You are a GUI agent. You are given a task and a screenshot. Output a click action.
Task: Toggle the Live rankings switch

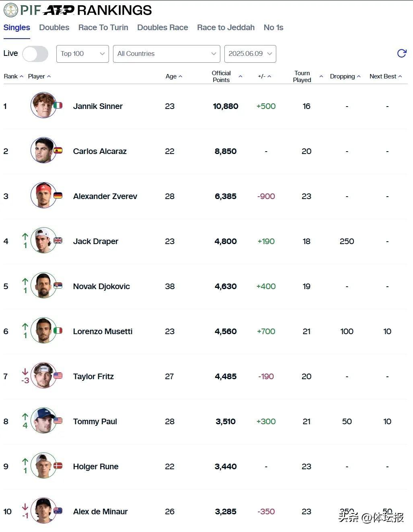tap(35, 54)
